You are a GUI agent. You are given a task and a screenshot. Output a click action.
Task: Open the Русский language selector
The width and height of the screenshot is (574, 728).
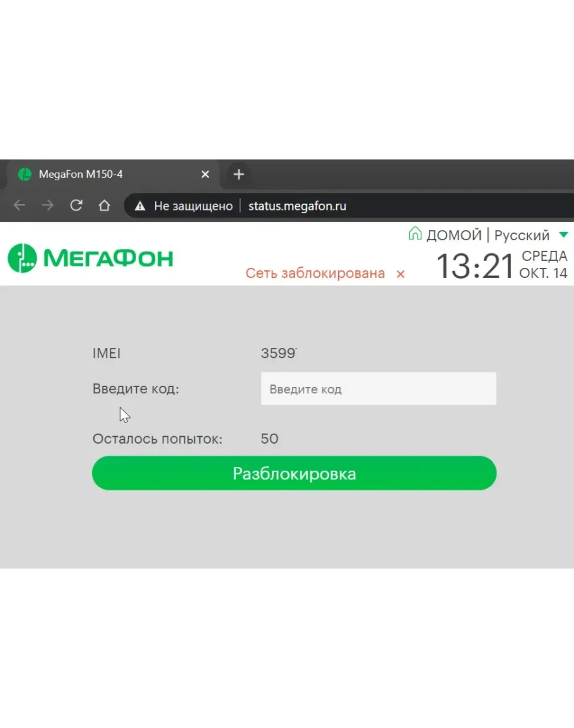pyautogui.click(x=522, y=235)
